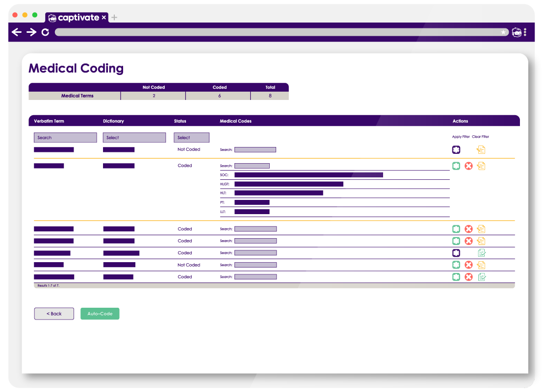Image resolution: width=543 pixels, height=392 pixels.
Task: Bookmark the page with the star icon
Action: (x=503, y=32)
